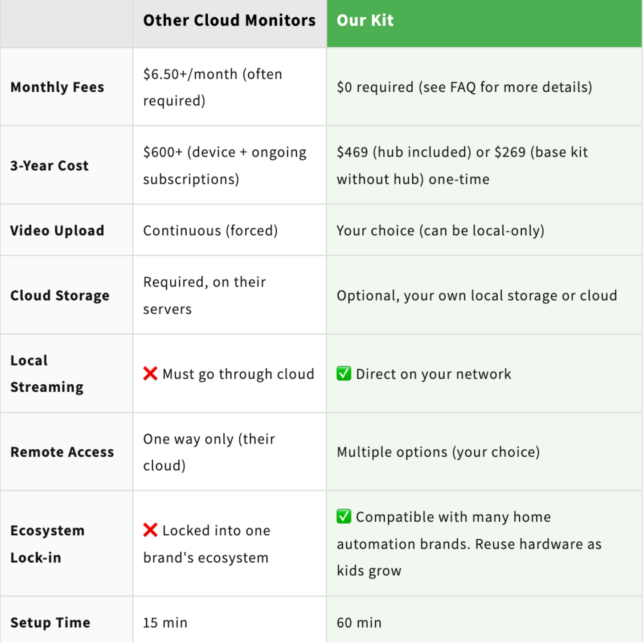
Task: Click the "Monthly Fees" row label
Action: pos(57,87)
